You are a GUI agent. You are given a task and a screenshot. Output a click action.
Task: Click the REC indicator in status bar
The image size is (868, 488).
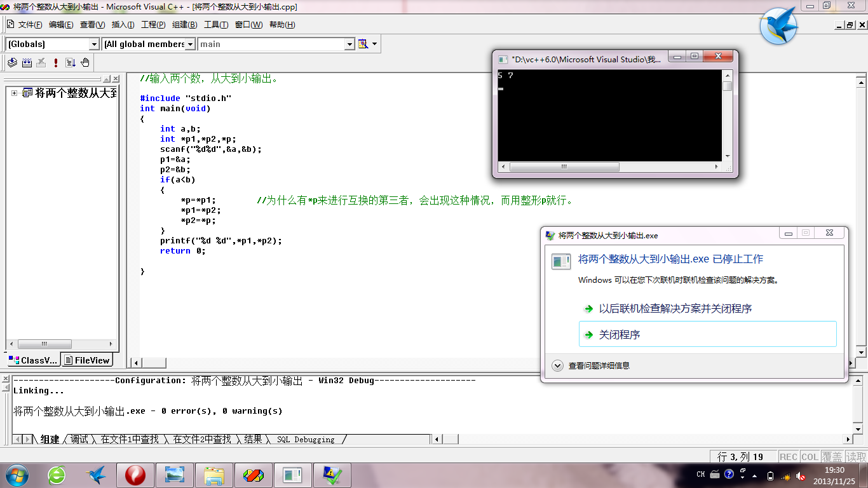tap(788, 456)
